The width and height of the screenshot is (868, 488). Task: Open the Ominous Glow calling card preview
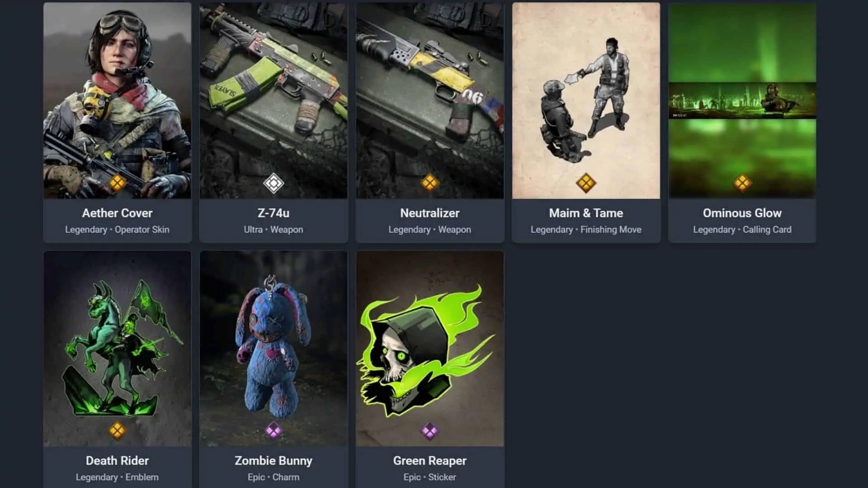[742, 100]
